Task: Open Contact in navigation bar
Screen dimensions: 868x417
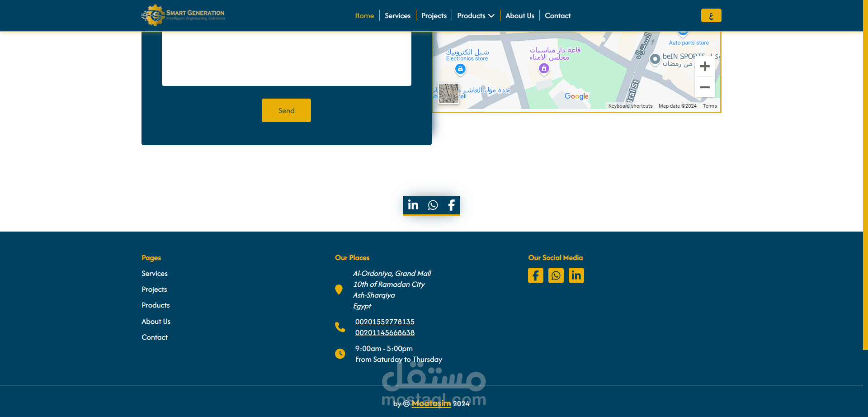Action: pyautogui.click(x=557, y=16)
